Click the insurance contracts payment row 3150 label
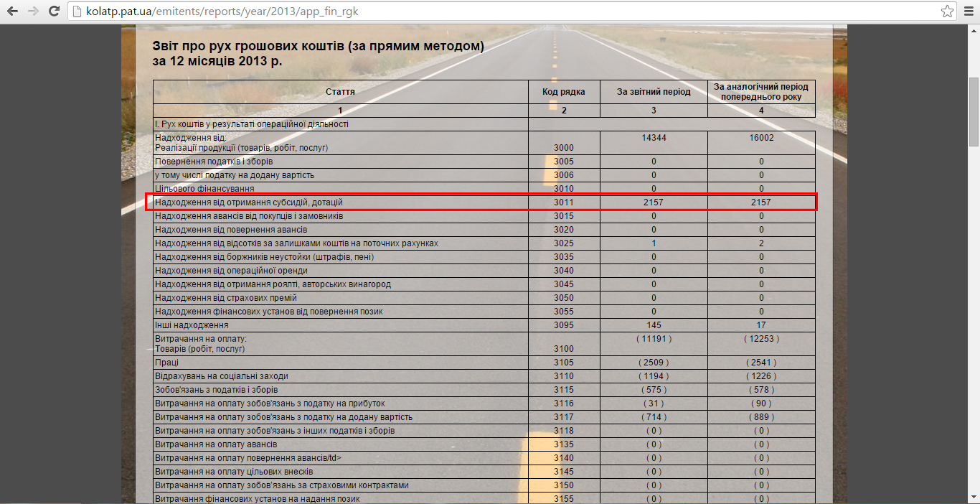The image size is (980, 504). [282, 485]
